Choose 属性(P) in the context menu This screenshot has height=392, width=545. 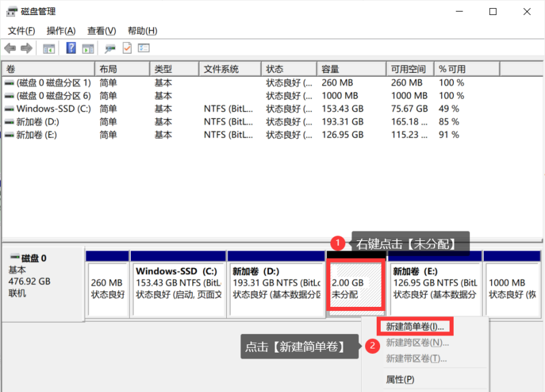400,380
